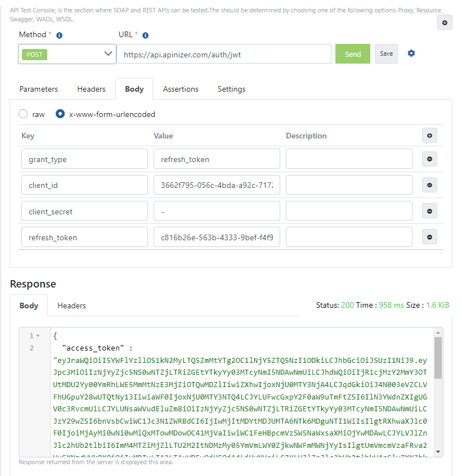Screen dimensions: 462x476
Task: Collapse the JSON fold arrow on line 1
Action: click(x=38, y=336)
